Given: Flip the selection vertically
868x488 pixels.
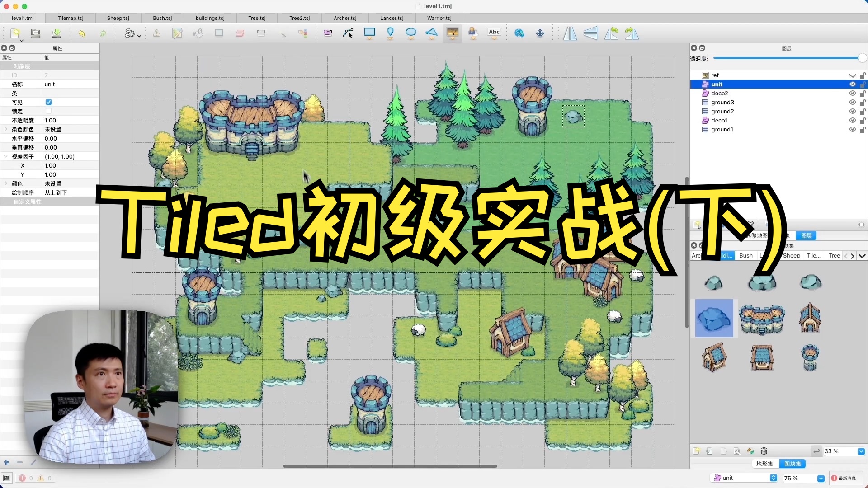Looking at the screenshot, I should tap(590, 33).
